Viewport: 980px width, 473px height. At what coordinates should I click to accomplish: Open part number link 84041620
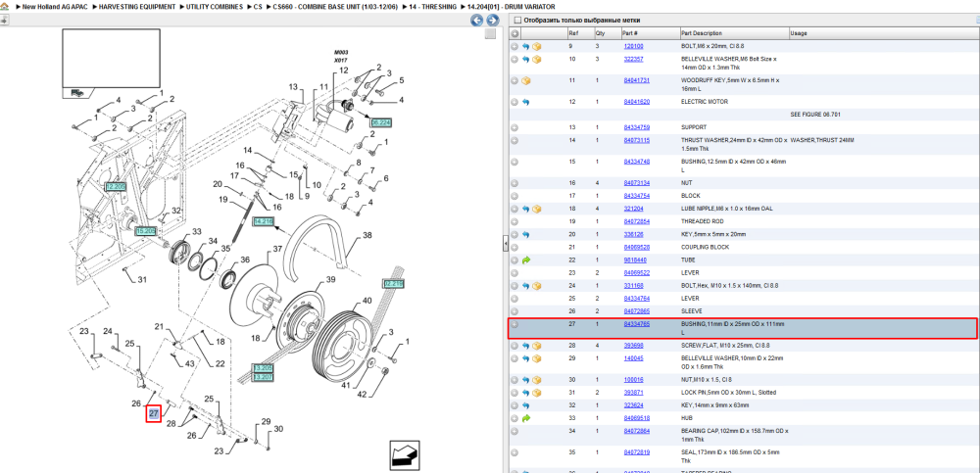tap(637, 102)
